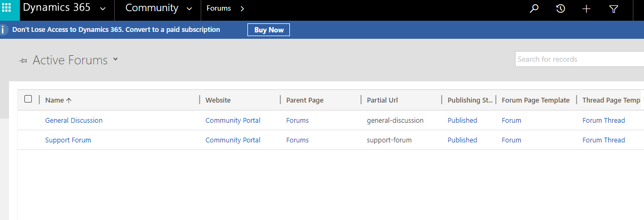Open recent items history icon
Screen dimensions: 644x220
tap(561, 9)
